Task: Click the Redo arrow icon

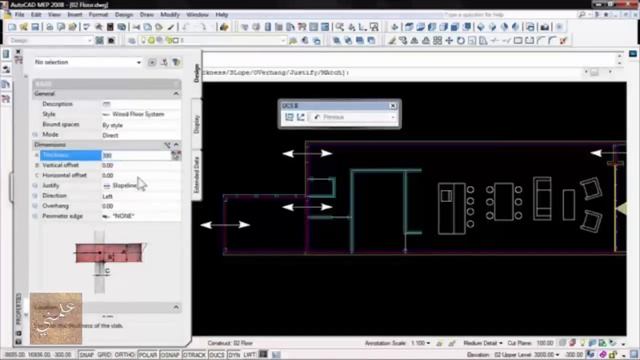Action: [203, 27]
